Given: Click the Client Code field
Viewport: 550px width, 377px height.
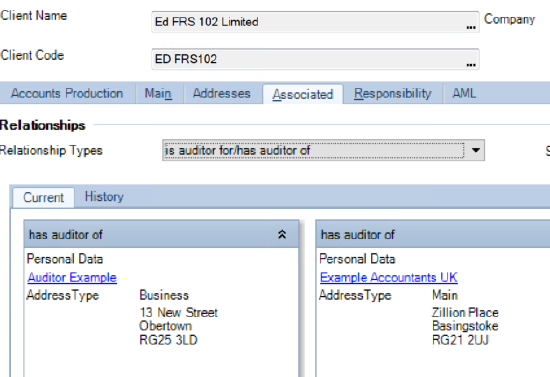Looking at the screenshot, I should click(x=315, y=59).
